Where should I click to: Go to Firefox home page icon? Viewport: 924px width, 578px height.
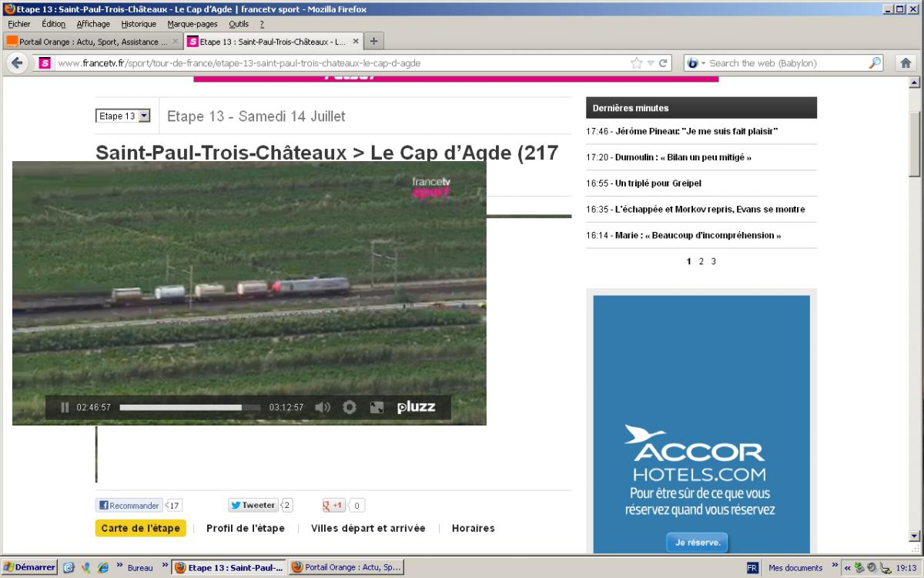coord(906,63)
